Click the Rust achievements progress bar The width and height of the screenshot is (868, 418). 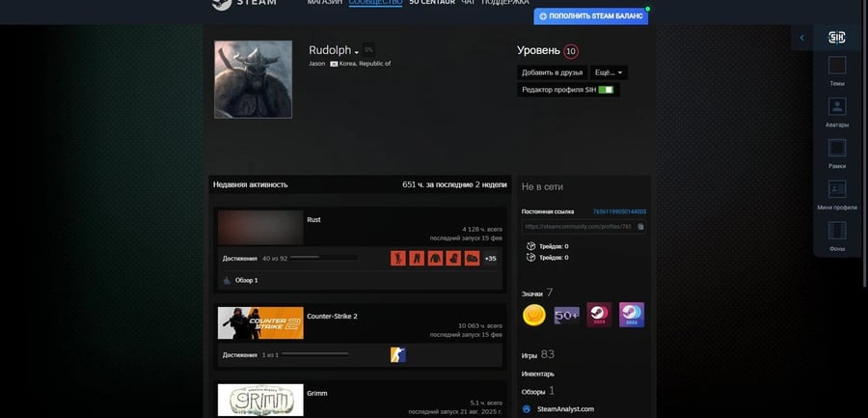(x=323, y=258)
